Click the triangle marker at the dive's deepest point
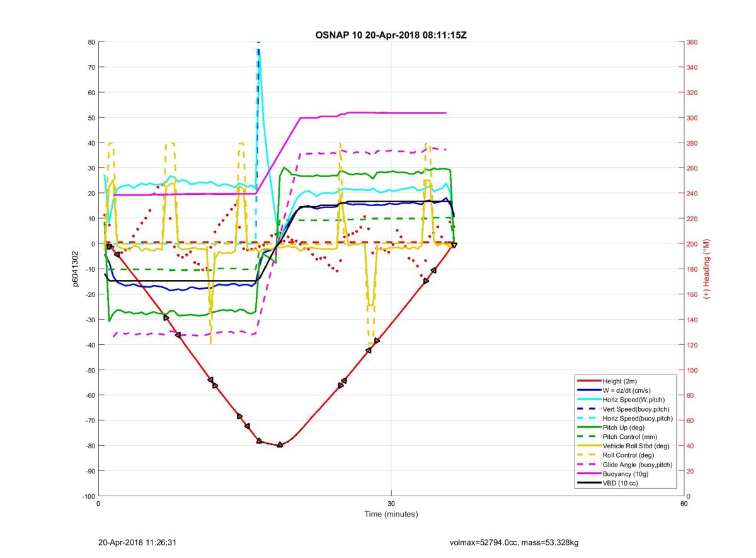 tap(280, 445)
